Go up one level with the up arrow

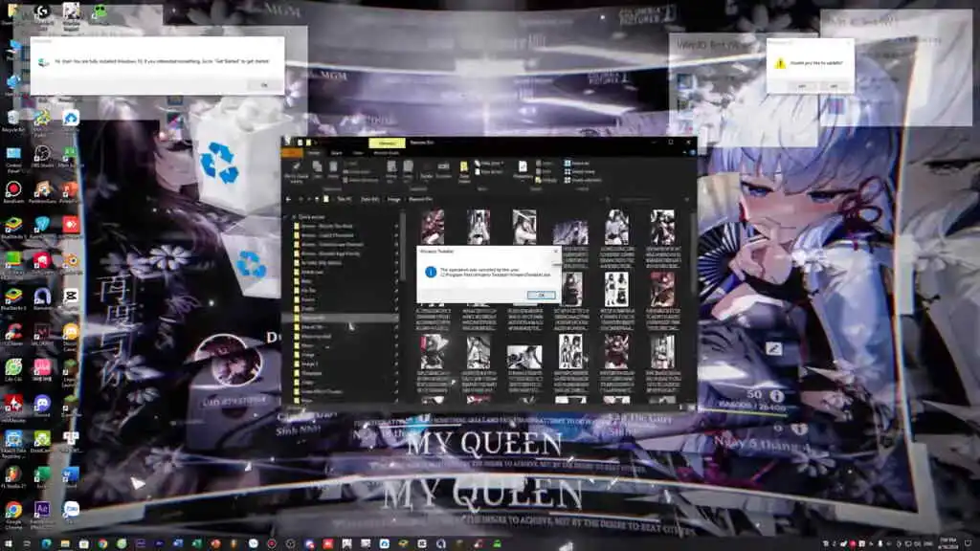click(x=317, y=199)
